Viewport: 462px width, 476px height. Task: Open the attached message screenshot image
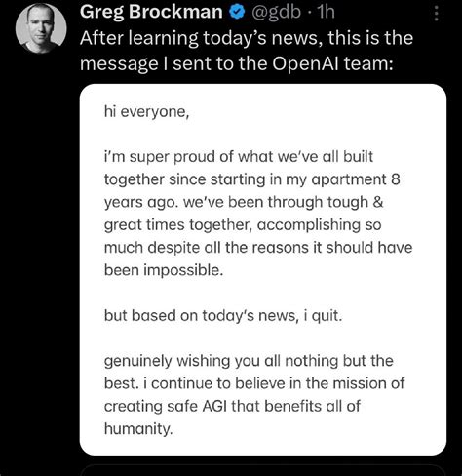click(x=263, y=269)
